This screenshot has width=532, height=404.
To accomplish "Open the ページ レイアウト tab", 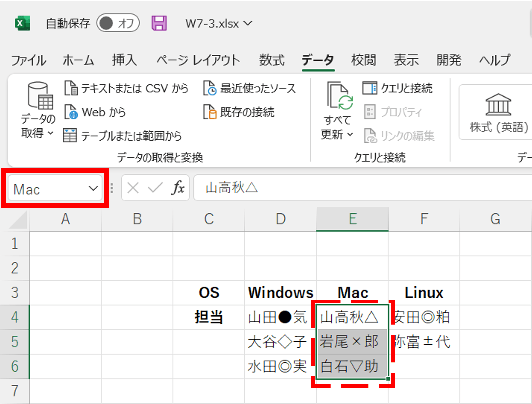I will pyautogui.click(x=198, y=60).
